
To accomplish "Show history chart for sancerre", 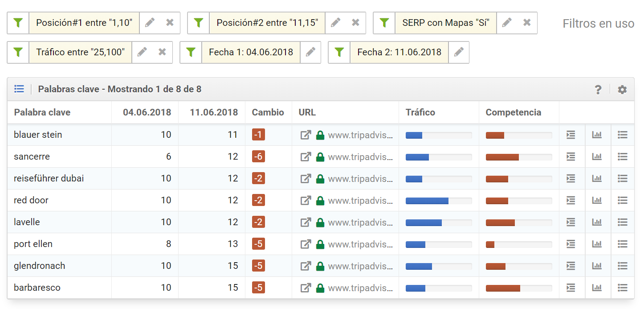I will pyautogui.click(x=597, y=157).
